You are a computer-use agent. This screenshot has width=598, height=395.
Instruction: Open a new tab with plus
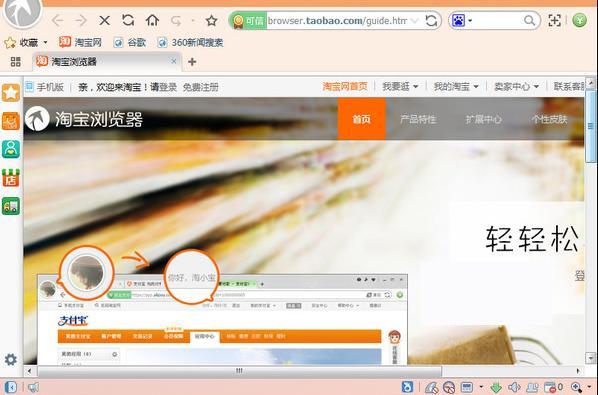pos(192,62)
